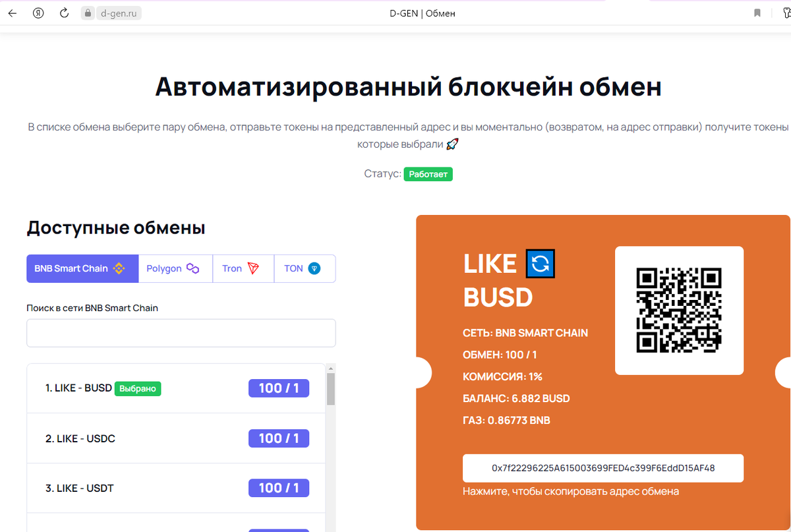Select the 2. LIKE - USDC pair

click(x=176, y=438)
